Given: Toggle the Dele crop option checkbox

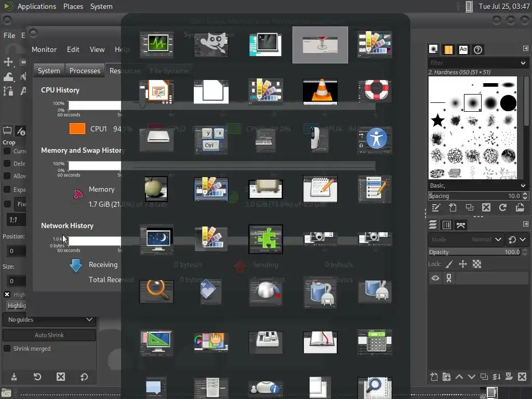Looking at the screenshot, I should click(7, 163).
